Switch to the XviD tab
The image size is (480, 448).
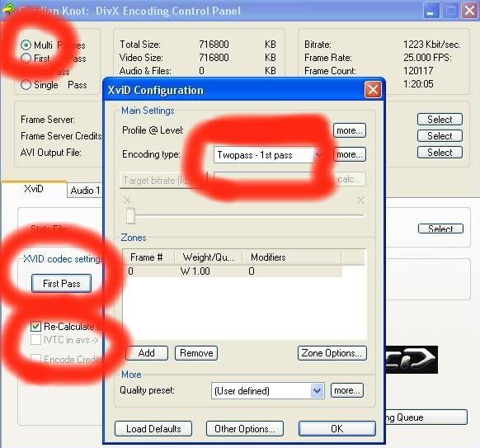pos(34,189)
